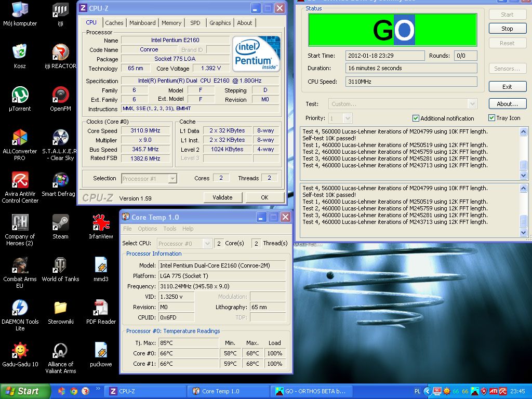The height and width of the screenshot is (399, 532).
Task: Launch Steam from the desktop
Action: click(60, 227)
